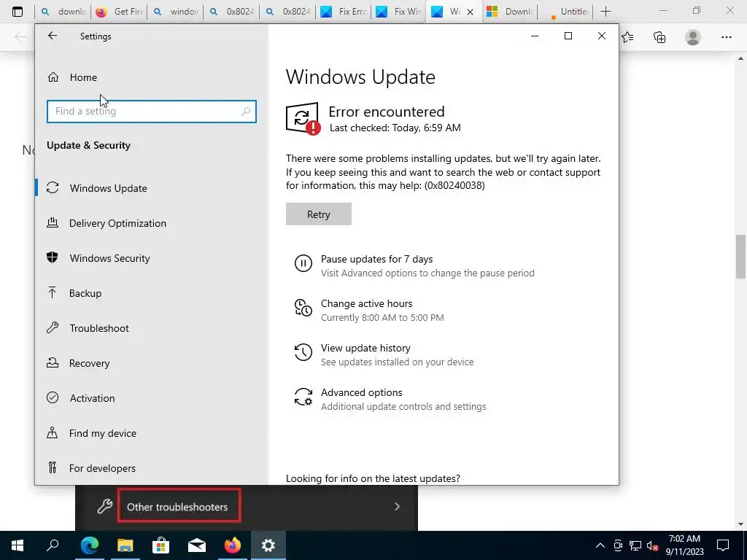Open Change active hours
The width and height of the screenshot is (747, 560).
coord(366,303)
